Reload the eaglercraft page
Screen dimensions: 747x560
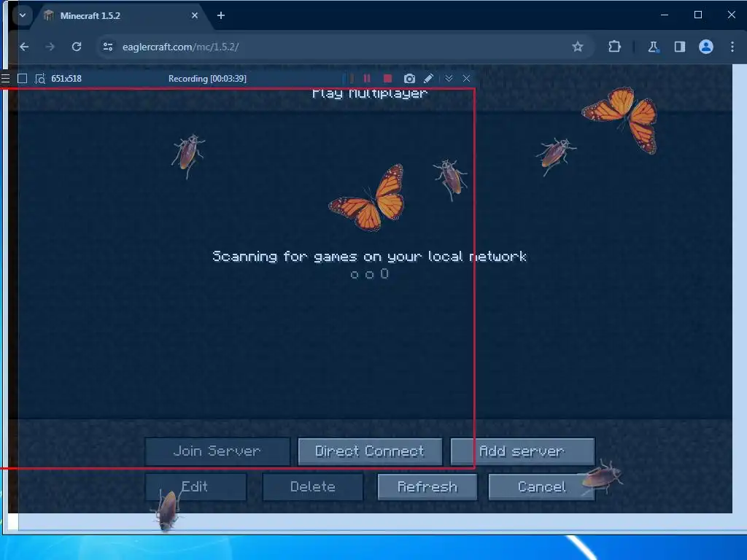click(x=76, y=47)
